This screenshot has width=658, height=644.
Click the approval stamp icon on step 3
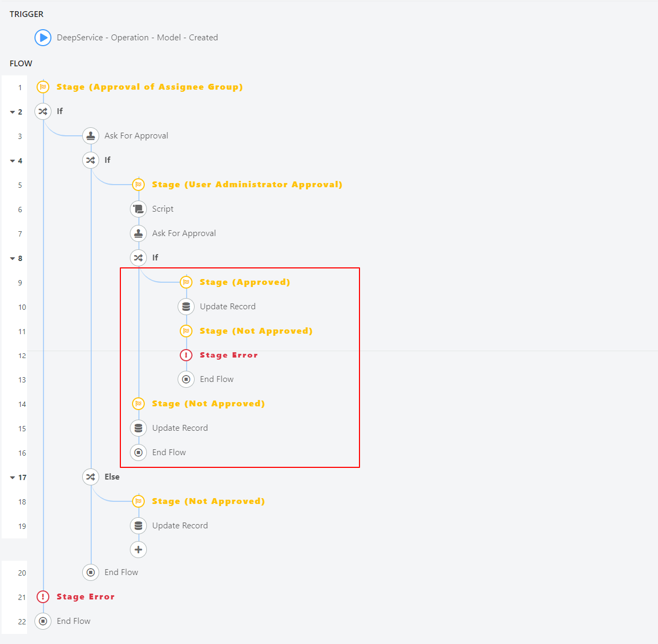(91, 136)
